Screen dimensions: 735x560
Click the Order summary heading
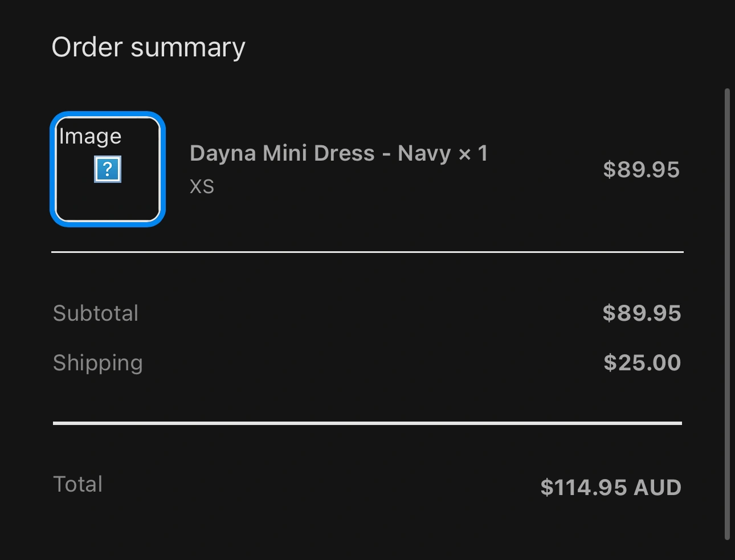(148, 47)
